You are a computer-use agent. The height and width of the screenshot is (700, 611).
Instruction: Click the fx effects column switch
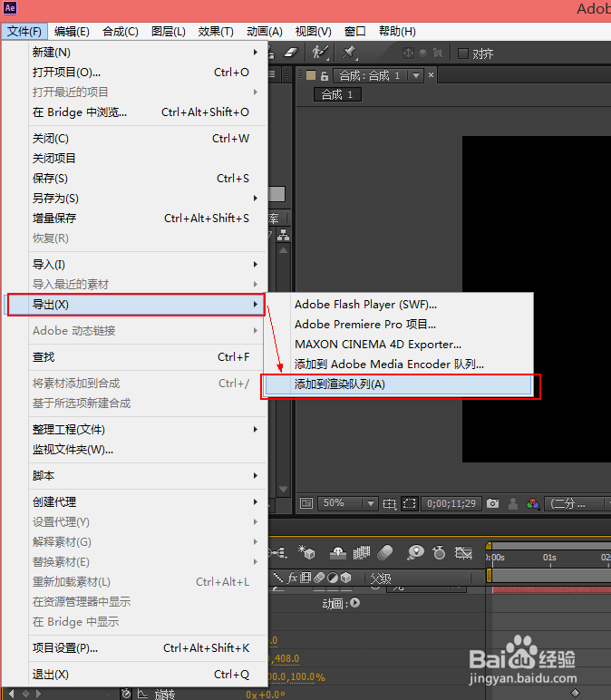click(x=292, y=578)
